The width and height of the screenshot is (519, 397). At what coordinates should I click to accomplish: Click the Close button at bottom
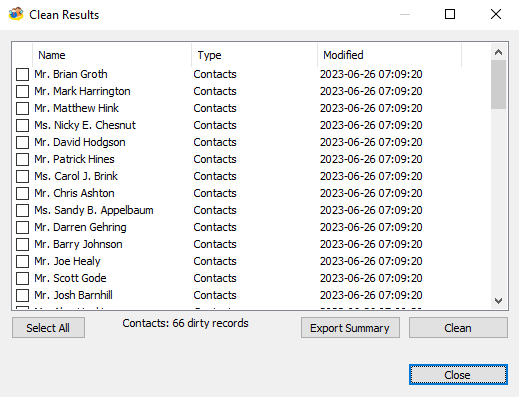[x=458, y=375]
